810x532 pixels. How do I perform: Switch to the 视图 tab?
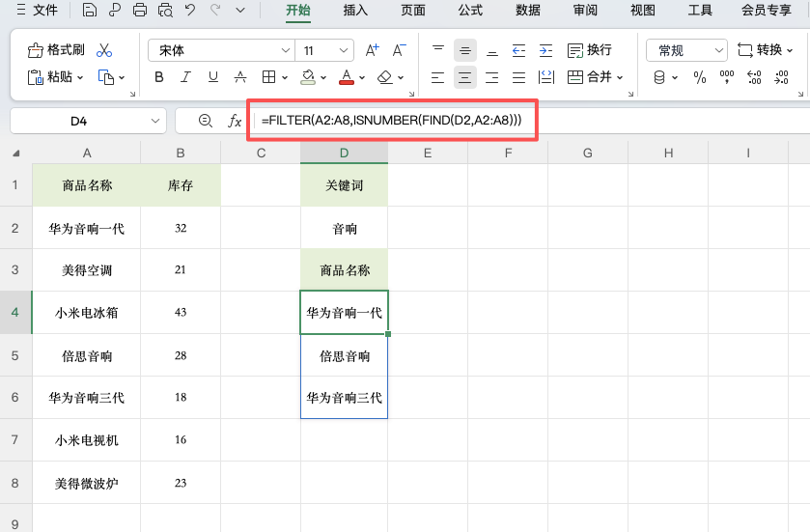point(643,10)
